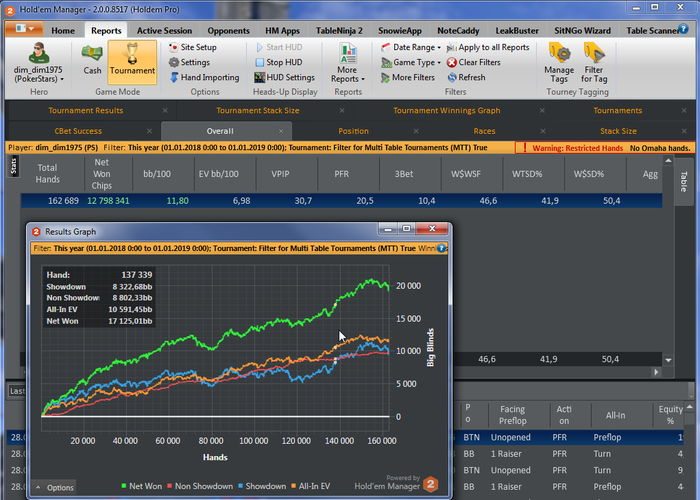Open the SitNGo Wizard tab
The width and height of the screenshot is (700, 500).
[x=582, y=31]
